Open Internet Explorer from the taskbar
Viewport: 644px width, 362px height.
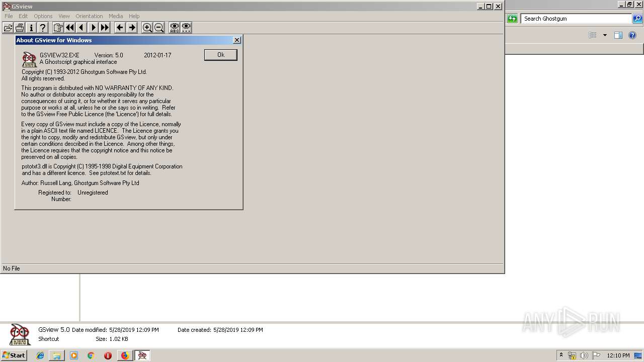click(40, 355)
